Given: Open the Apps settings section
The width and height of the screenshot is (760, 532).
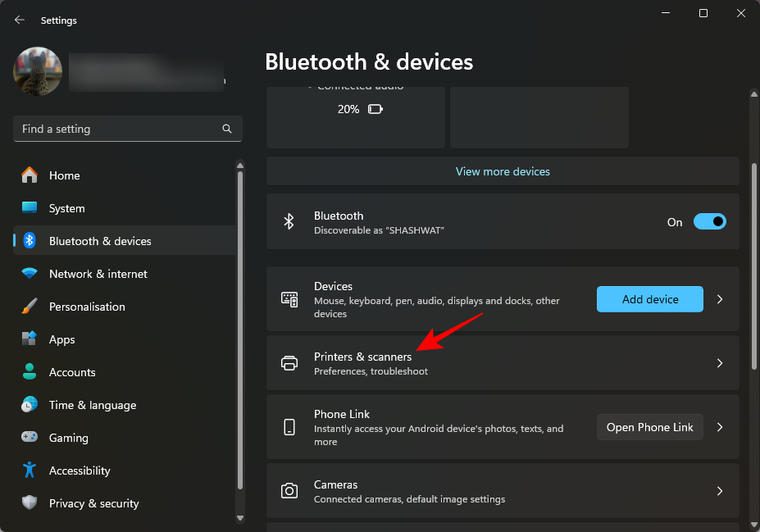Looking at the screenshot, I should click(61, 339).
